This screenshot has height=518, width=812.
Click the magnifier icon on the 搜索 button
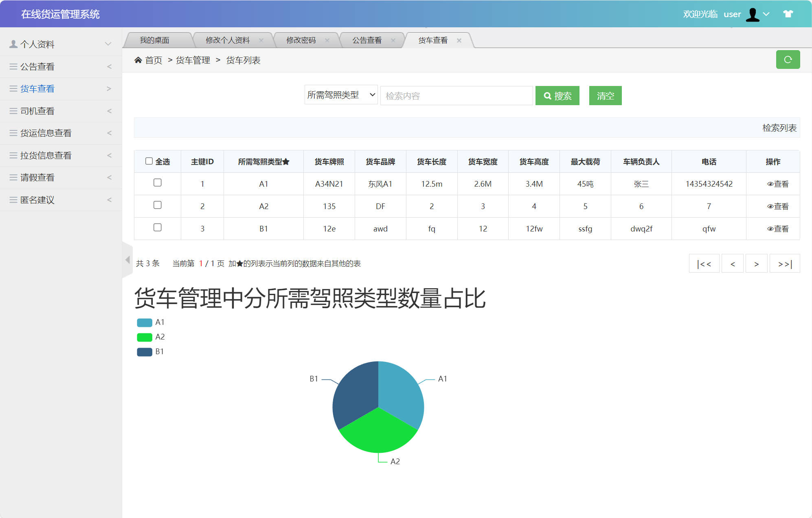547,95
